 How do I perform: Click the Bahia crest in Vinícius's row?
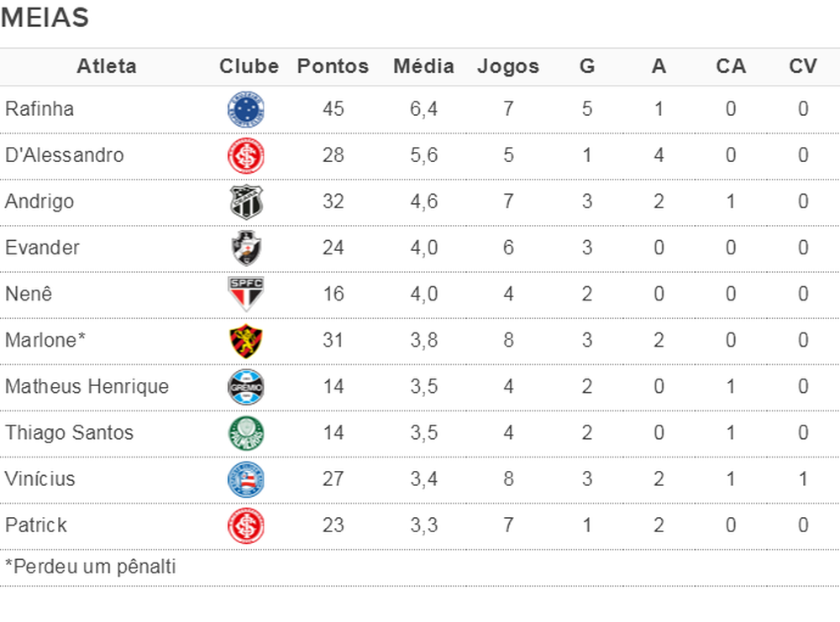coord(247,479)
